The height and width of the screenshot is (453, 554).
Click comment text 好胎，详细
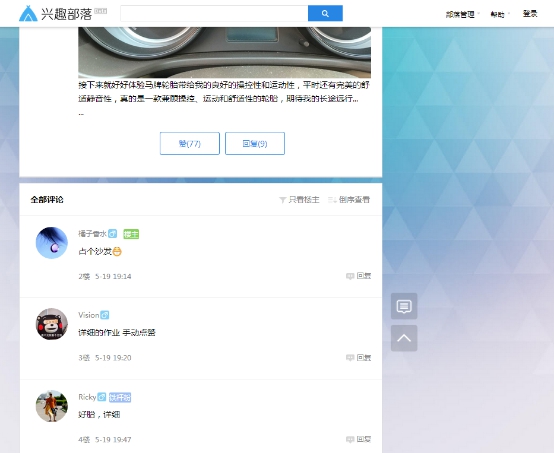tap(99, 414)
